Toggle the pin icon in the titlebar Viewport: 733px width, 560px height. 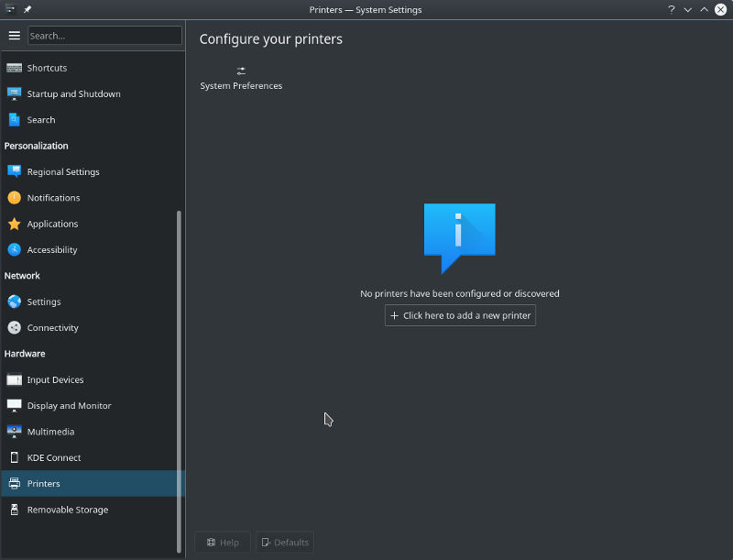click(26, 10)
